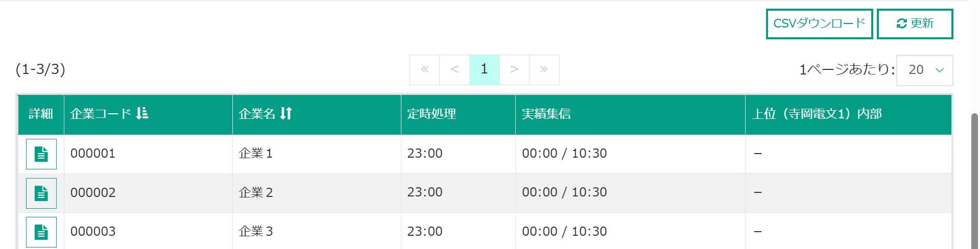Open details for company 000001
Image resolution: width=980 pixels, height=249 pixels.
(41, 154)
